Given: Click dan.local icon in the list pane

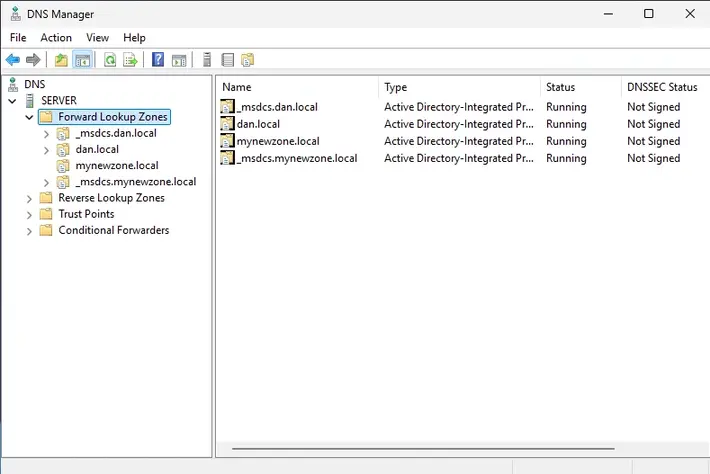Looking at the screenshot, I should 227,124.
